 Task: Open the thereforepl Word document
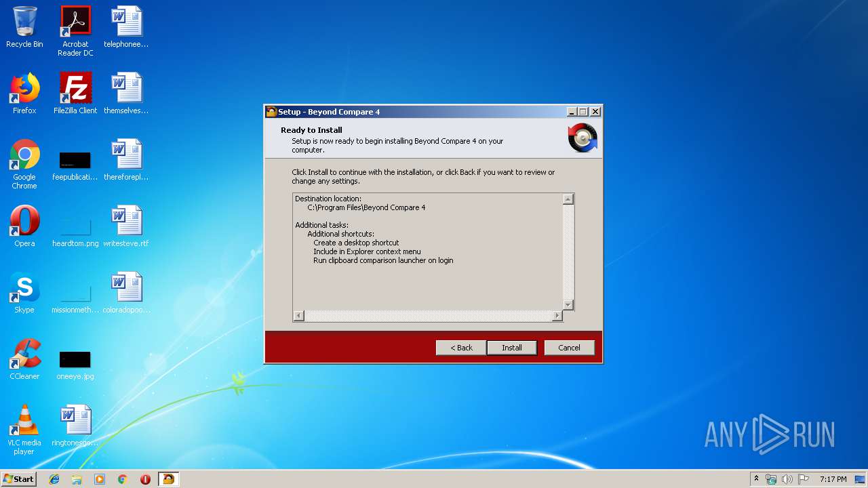pyautogui.click(x=126, y=160)
